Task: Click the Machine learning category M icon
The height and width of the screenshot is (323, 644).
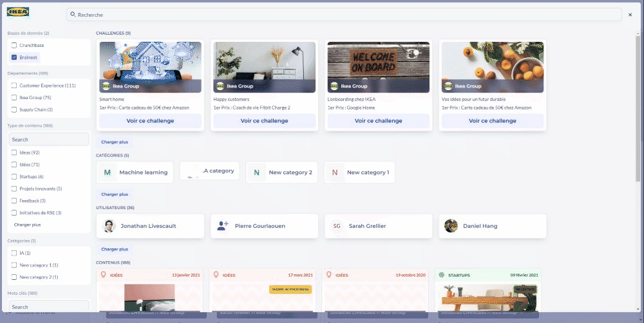Action: [108, 172]
